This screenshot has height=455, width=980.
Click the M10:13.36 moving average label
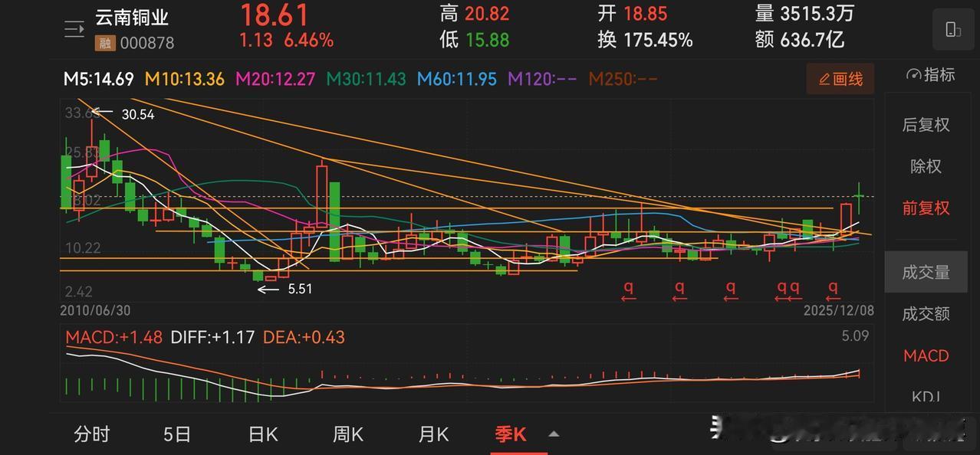point(185,79)
